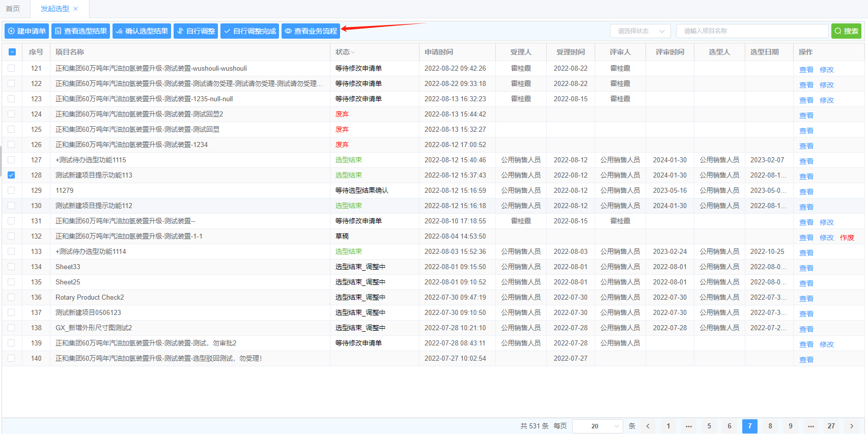Select the checkbox for row 121

click(x=11, y=68)
